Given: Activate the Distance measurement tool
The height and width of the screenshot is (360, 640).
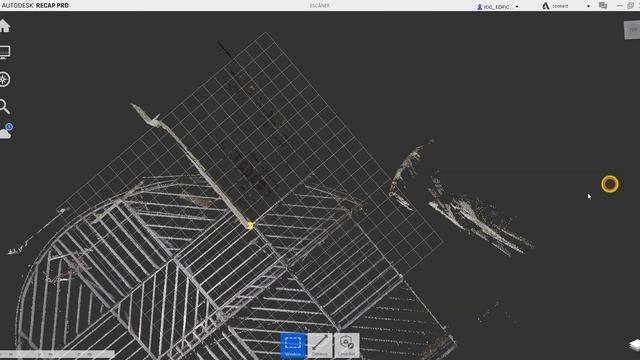Looking at the screenshot, I should click(320, 345).
